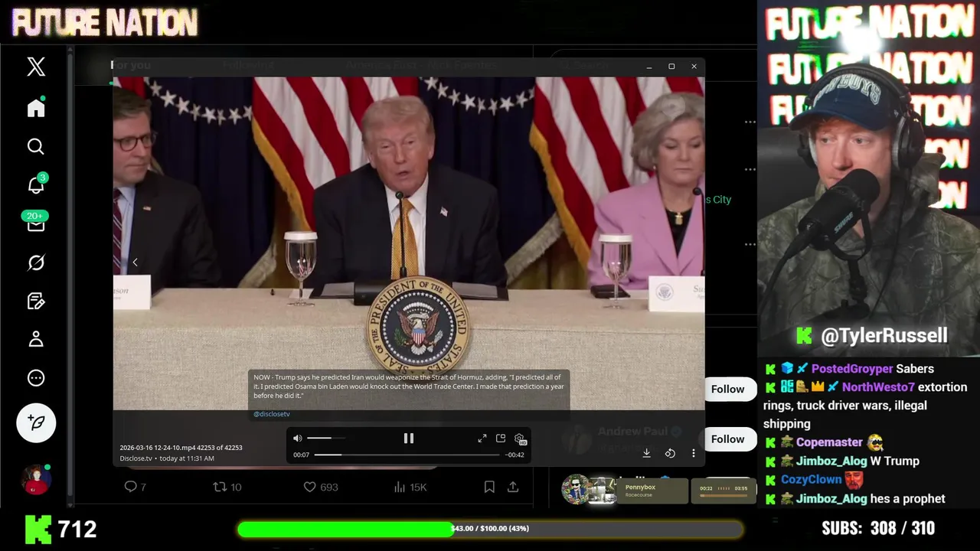Open the account avatar at sidebar bottom
Image resolution: width=980 pixels, height=551 pixels.
pos(36,480)
